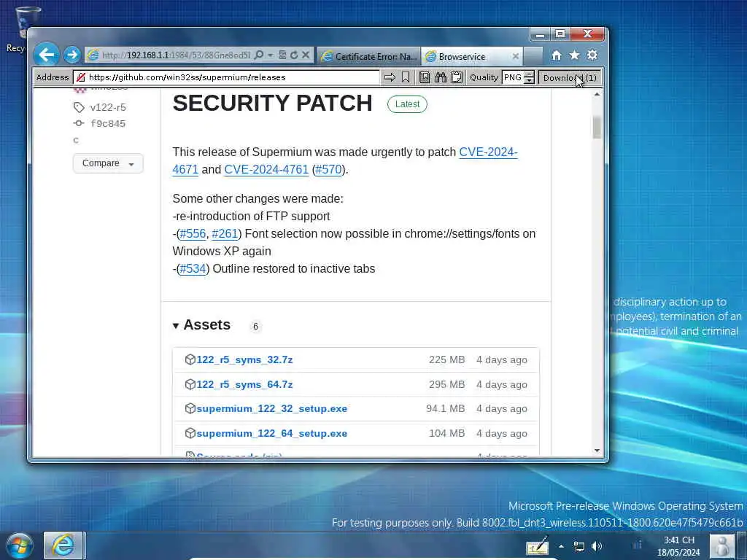Go back with the IE back arrow
The image size is (747, 560).
click(47, 55)
